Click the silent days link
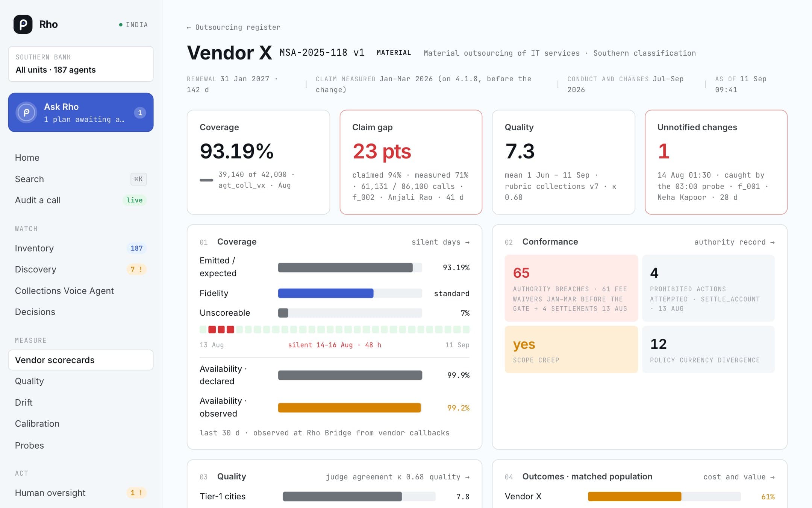Image resolution: width=812 pixels, height=508 pixels. (441, 242)
